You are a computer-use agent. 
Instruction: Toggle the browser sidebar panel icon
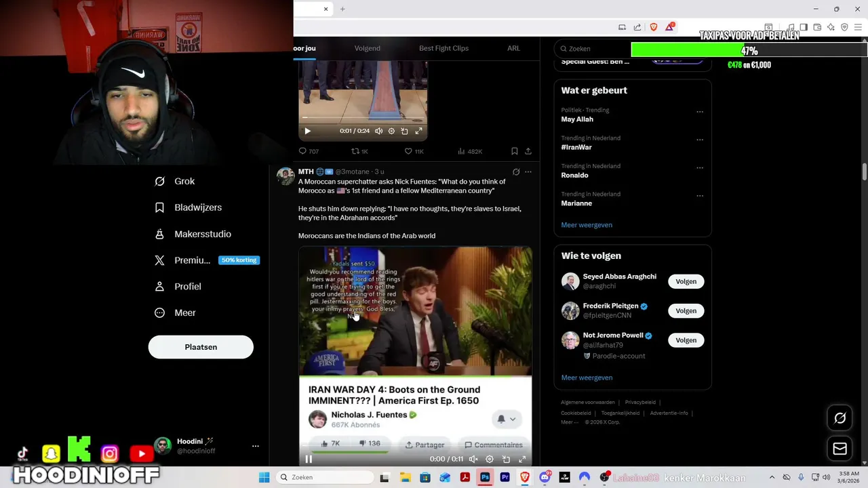point(804,27)
